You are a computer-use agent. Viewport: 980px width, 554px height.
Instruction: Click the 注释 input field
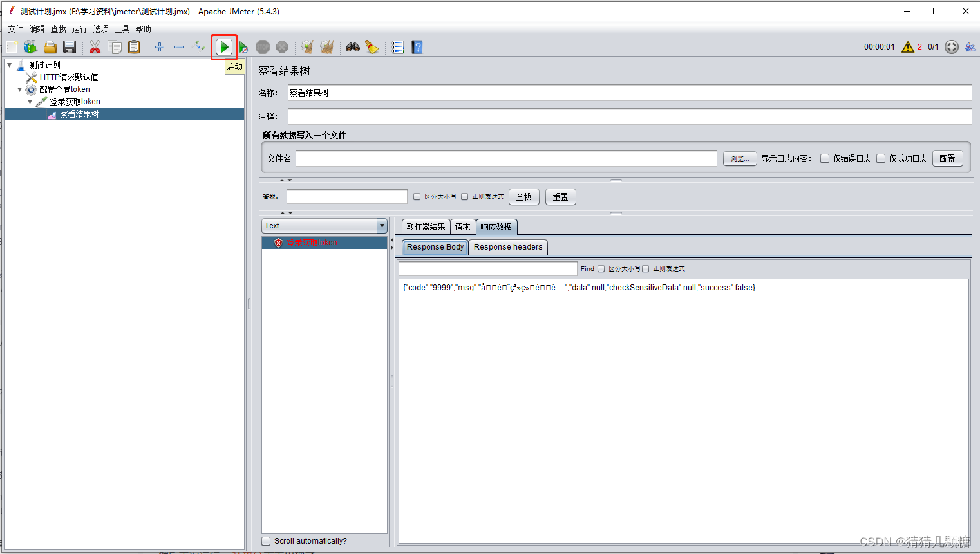[x=630, y=116]
